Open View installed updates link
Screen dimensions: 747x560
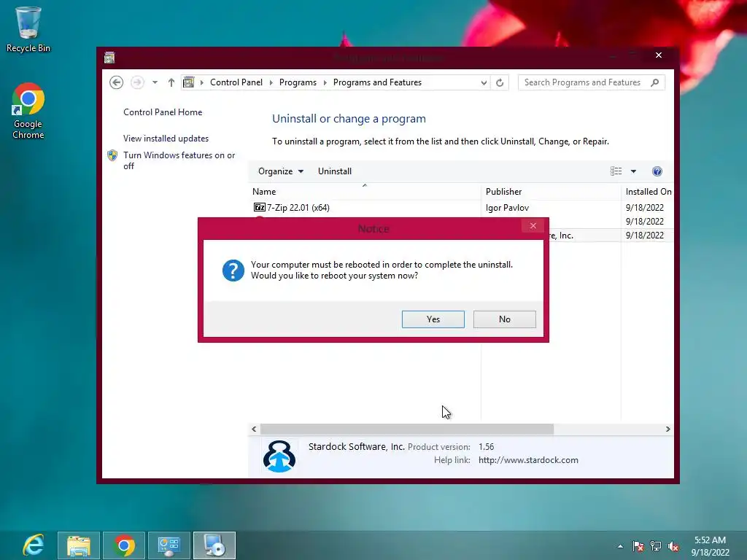(x=166, y=138)
